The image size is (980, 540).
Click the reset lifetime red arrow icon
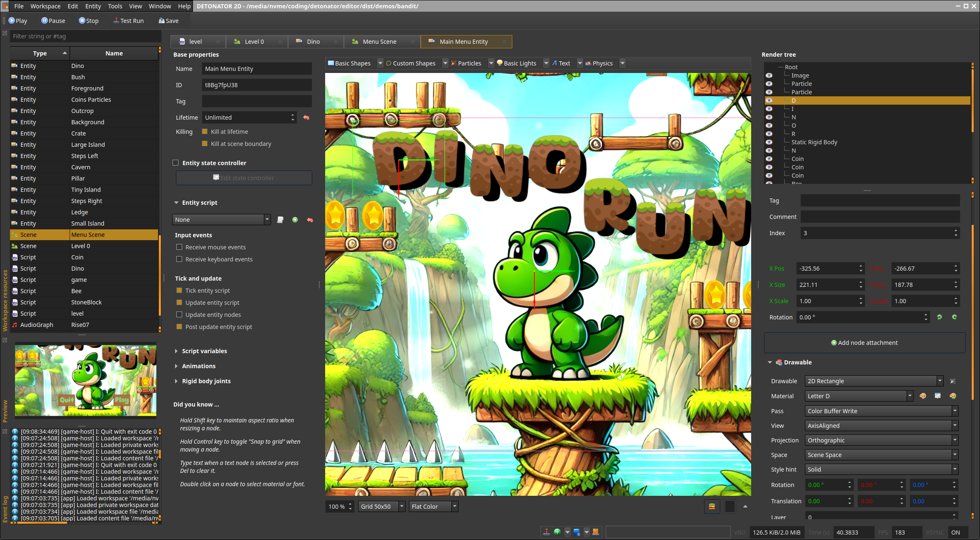pos(306,118)
